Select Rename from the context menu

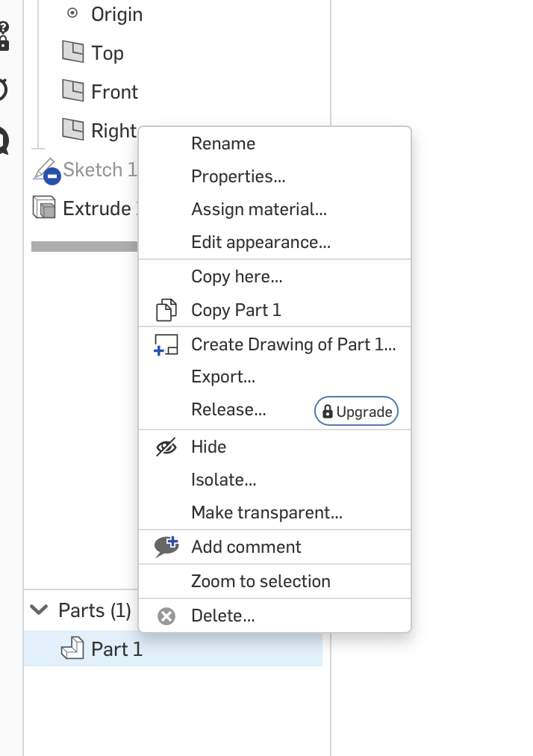(x=223, y=143)
